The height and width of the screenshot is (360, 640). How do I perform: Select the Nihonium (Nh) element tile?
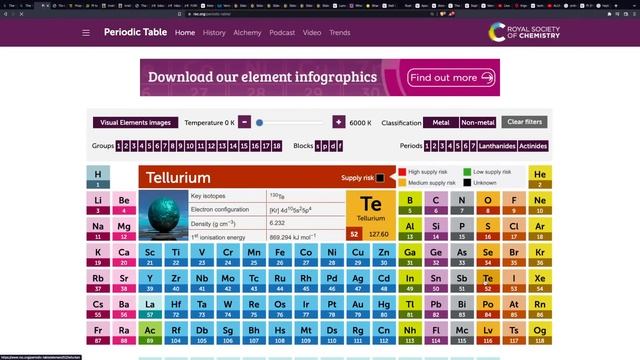[x=410, y=333]
